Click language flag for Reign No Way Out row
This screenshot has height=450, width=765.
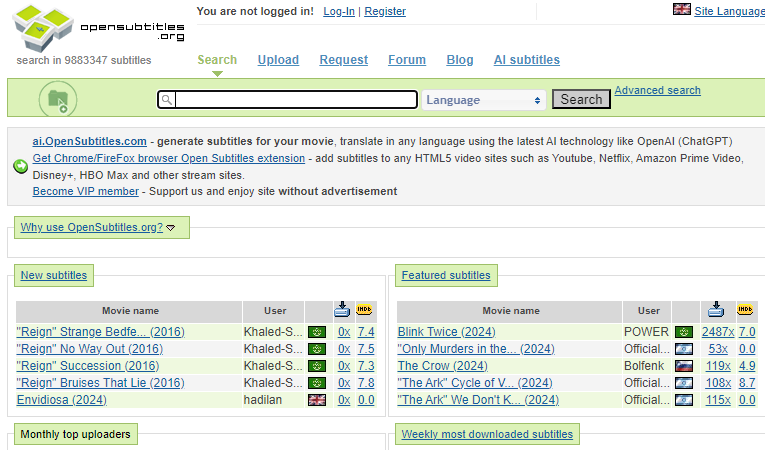pos(317,349)
